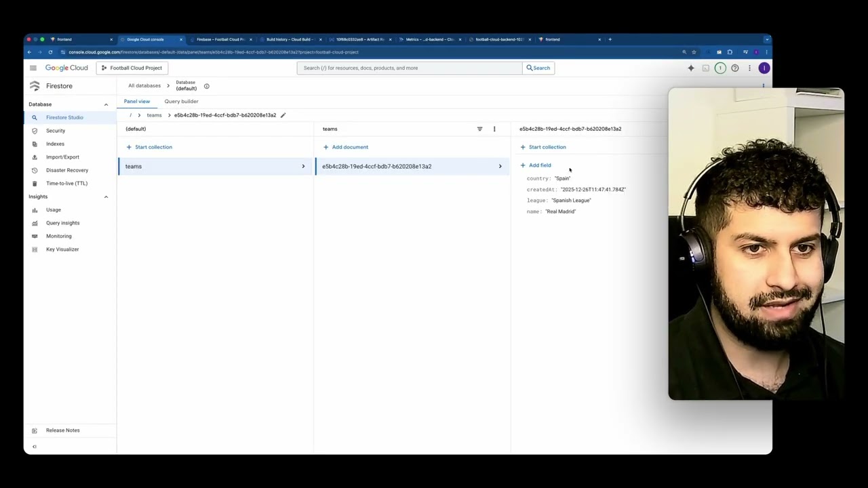This screenshot has height=488, width=868.
Task: Click the Firestore product logo icon
Action: [35, 86]
